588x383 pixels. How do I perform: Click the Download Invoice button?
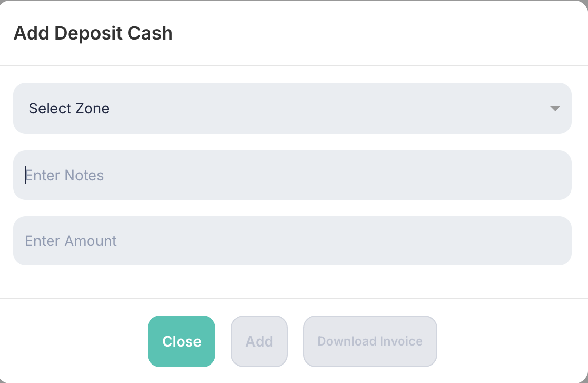[370, 341]
